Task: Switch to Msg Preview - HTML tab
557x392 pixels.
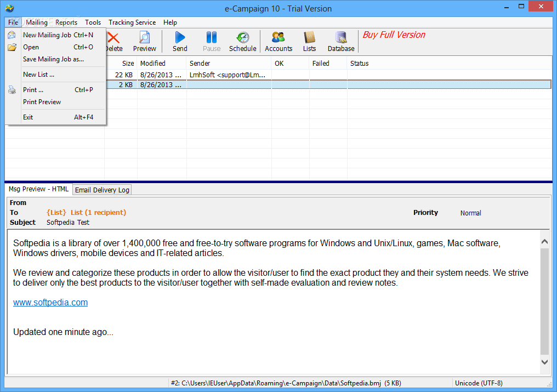Action: tap(39, 189)
